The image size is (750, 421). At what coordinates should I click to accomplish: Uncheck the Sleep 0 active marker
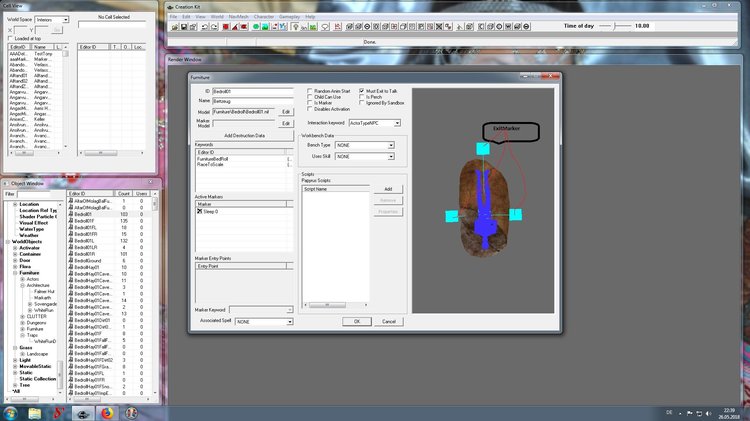[x=199, y=211]
